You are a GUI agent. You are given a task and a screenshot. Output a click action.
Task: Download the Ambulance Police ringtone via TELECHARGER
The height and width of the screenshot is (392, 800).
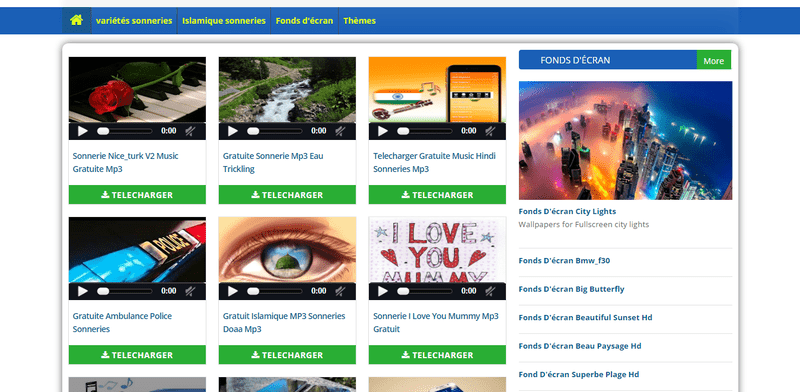pos(137,355)
